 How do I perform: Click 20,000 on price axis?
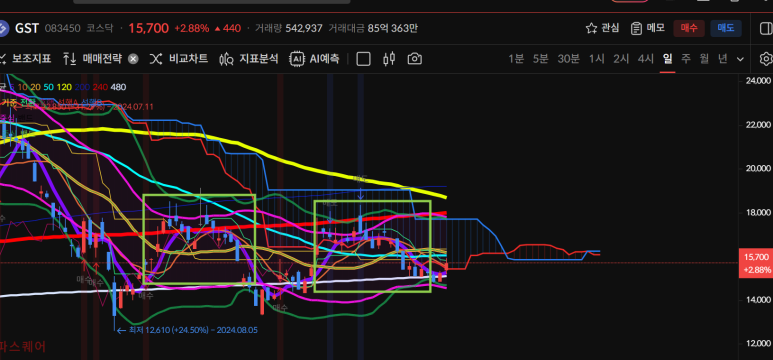point(758,168)
